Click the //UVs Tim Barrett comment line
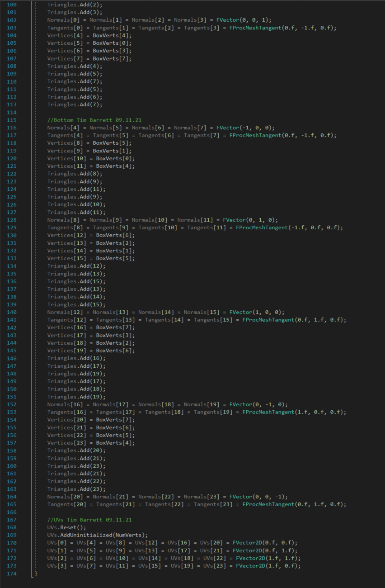 [89, 520]
